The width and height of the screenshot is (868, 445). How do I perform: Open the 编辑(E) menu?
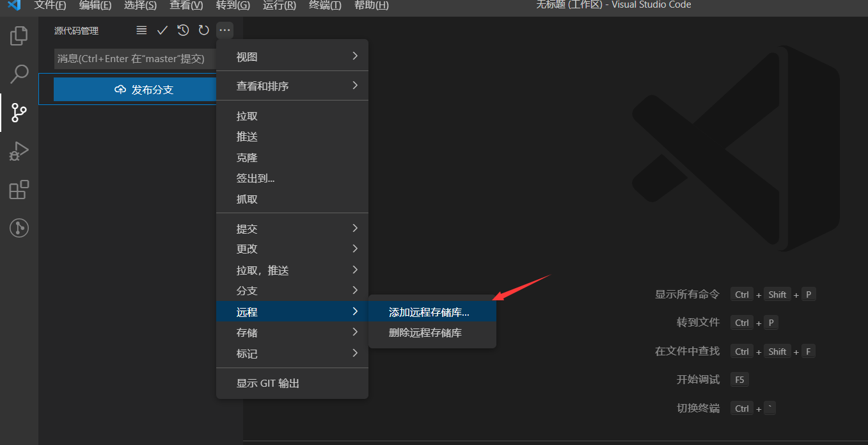pyautogui.click(x=95, y=5)
